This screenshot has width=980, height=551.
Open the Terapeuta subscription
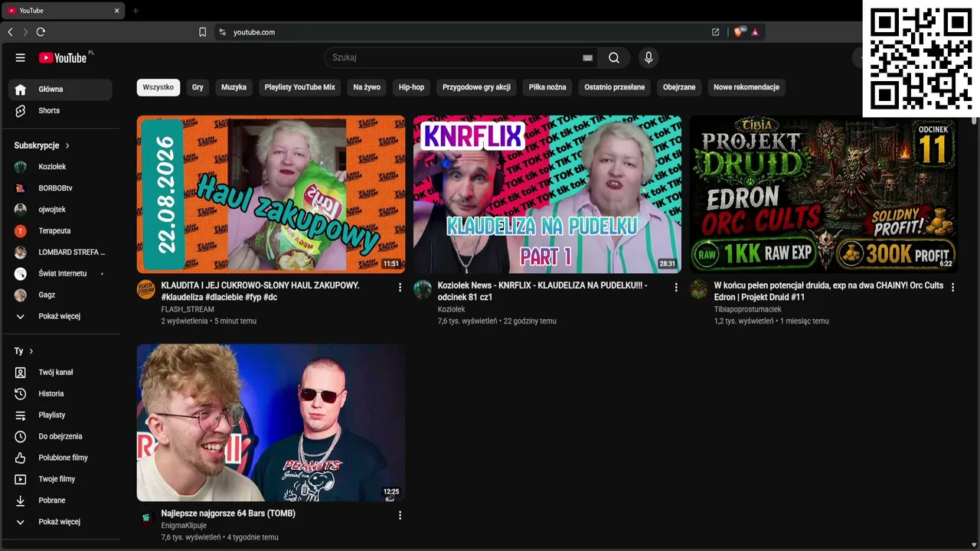tap(60, 231)
